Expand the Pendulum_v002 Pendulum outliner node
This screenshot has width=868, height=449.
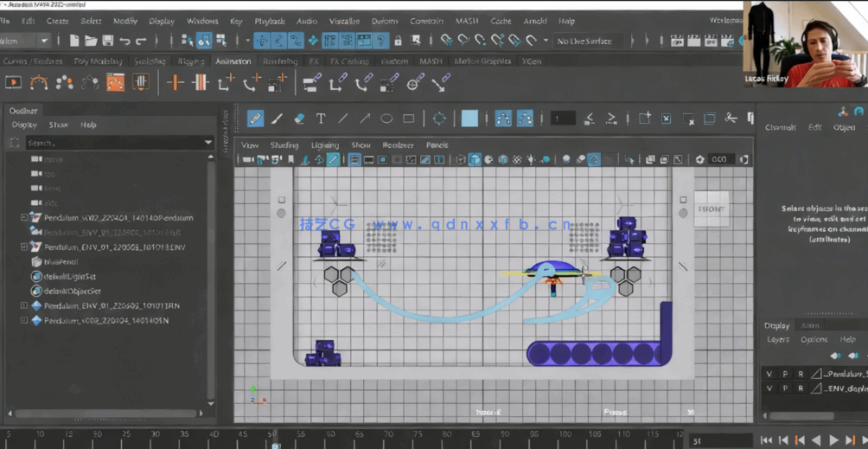point(24,218)
